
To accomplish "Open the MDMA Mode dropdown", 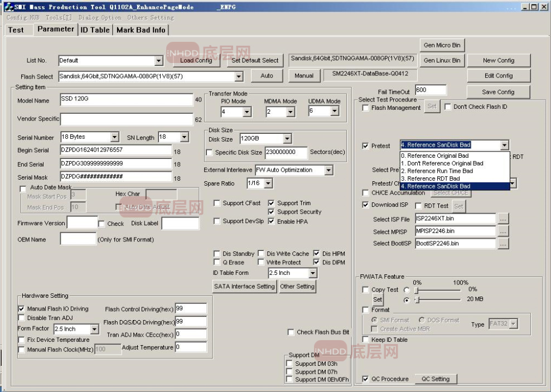I will tap(290, 112).
